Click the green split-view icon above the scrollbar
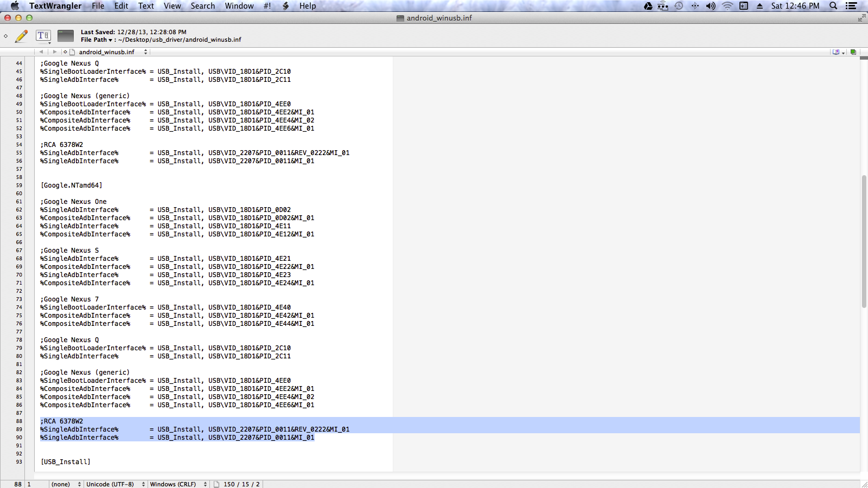 [853, 52]
